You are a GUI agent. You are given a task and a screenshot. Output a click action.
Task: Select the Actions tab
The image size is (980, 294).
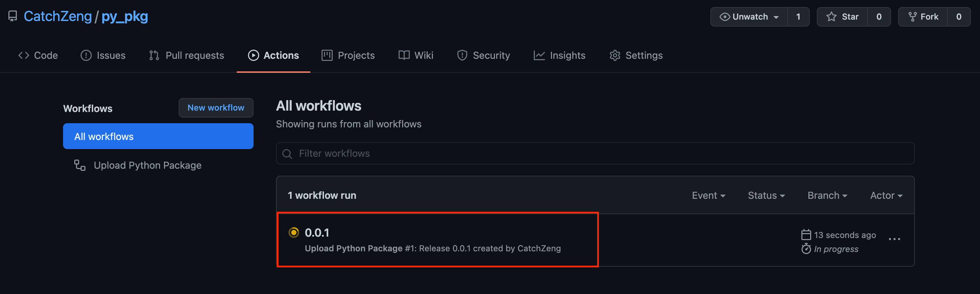tap(273, 56)
